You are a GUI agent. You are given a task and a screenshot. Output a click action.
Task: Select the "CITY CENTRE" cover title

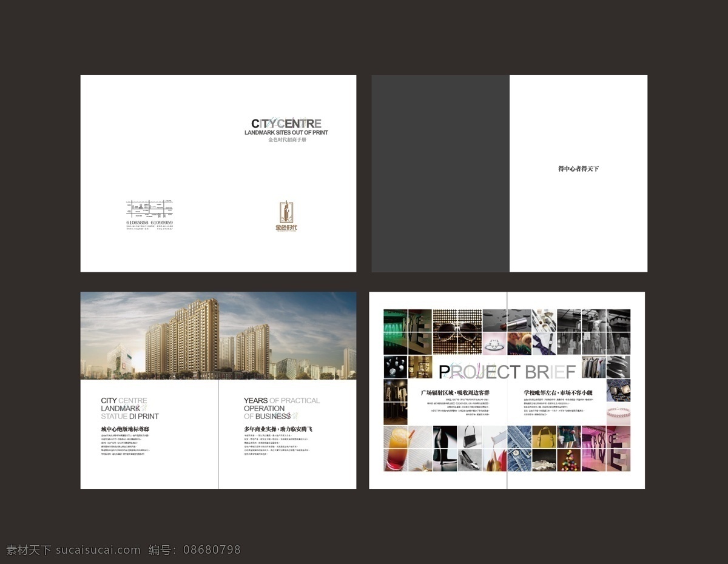coord(286,124)
